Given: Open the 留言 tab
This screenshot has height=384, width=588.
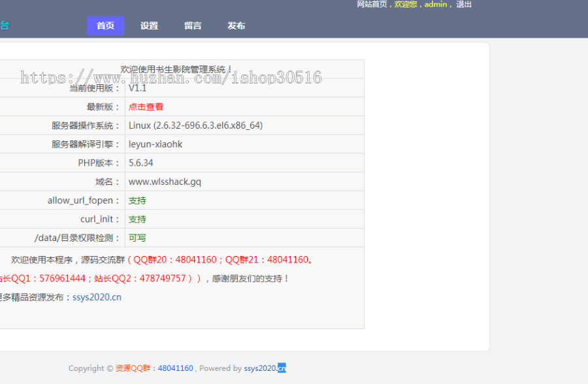Looking at the screenshot, I should (x=193, y=25).
